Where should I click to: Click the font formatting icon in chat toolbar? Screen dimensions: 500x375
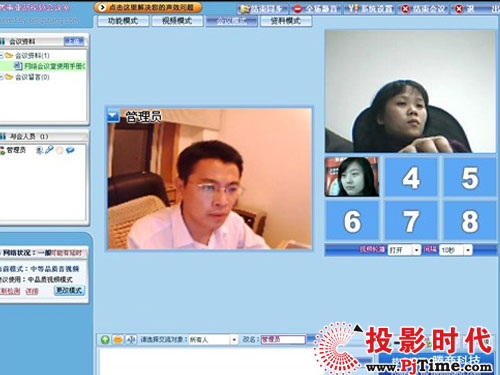tap(131, 340)
